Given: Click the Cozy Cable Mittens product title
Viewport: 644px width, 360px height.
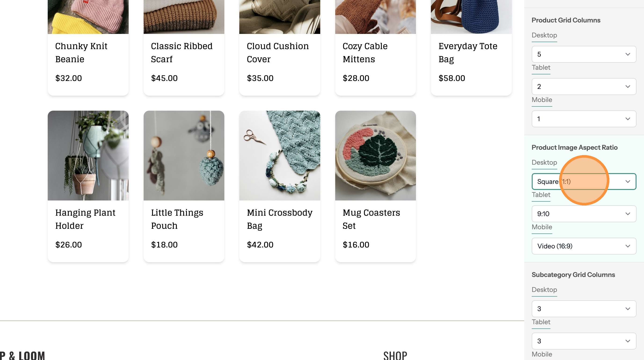Looking at the screenshot, I should point(365,52).
